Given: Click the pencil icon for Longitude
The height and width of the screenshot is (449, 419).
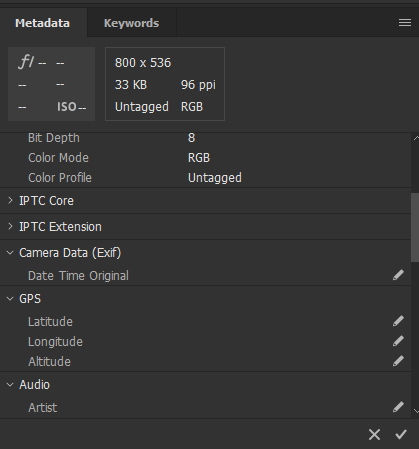Looking at the screenshot, I should (398, 341).
